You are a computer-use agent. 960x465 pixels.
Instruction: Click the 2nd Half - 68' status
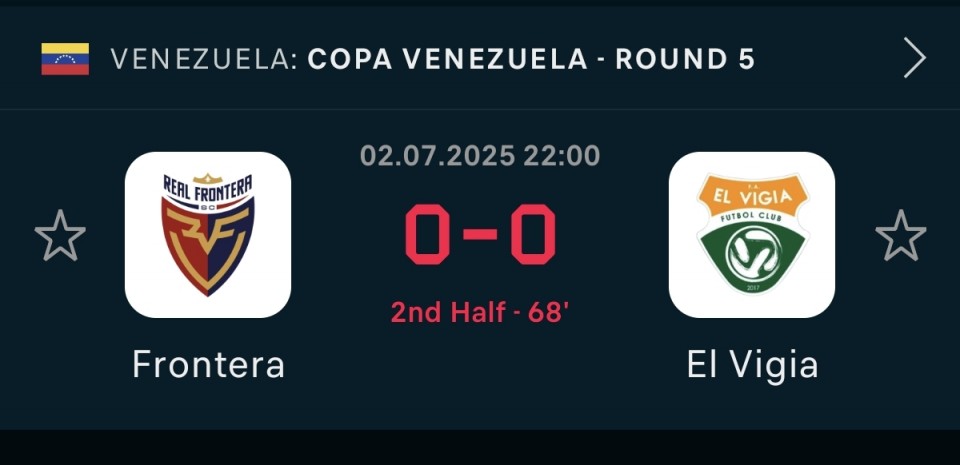481,313
